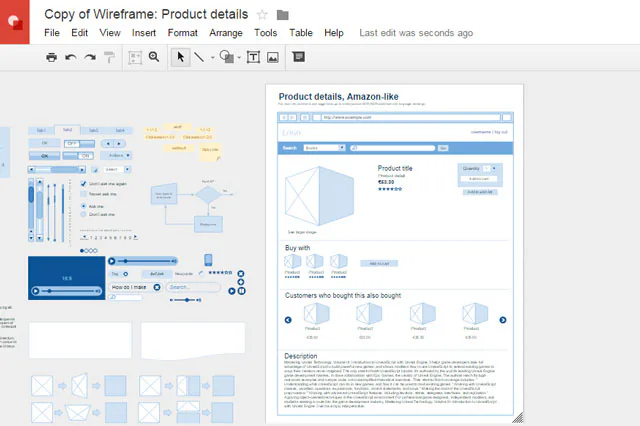The height and width of the screenshot is (426, 640).
Task: Open the Tools menu
Action: (266, 33)
